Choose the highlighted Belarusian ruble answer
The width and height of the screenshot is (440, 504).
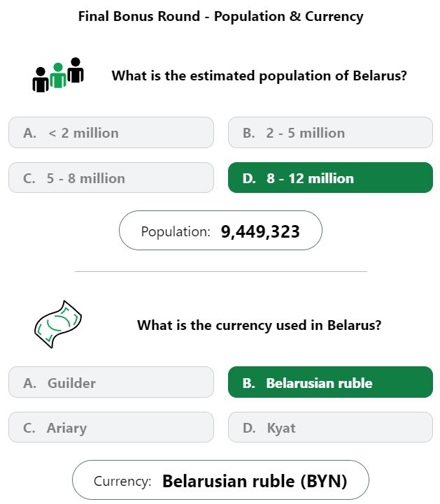click(330, 382)
